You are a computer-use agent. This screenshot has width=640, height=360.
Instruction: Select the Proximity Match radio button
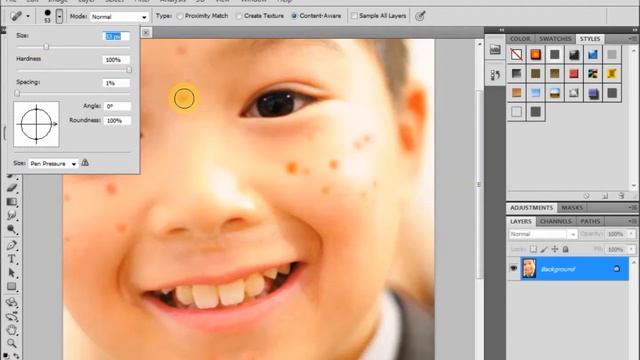click(180, 16)
